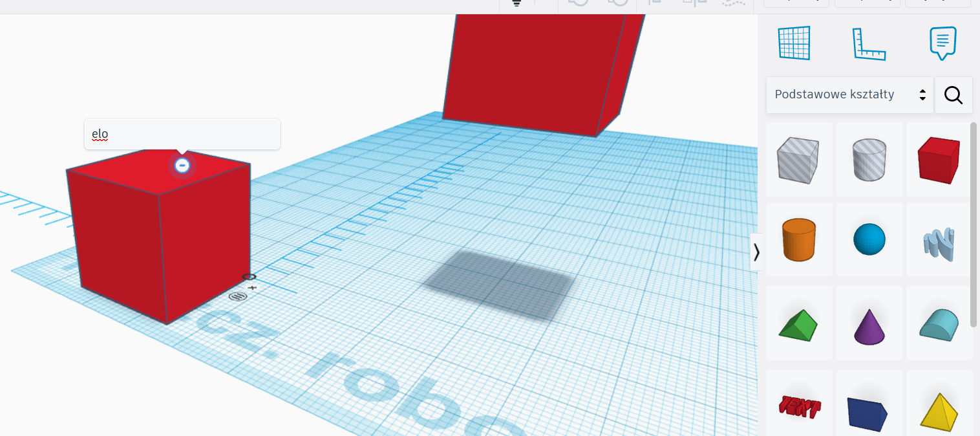Pick the striped hole cylinder shape
This screenshot has height=436, width=980.
tap(869, 160)
